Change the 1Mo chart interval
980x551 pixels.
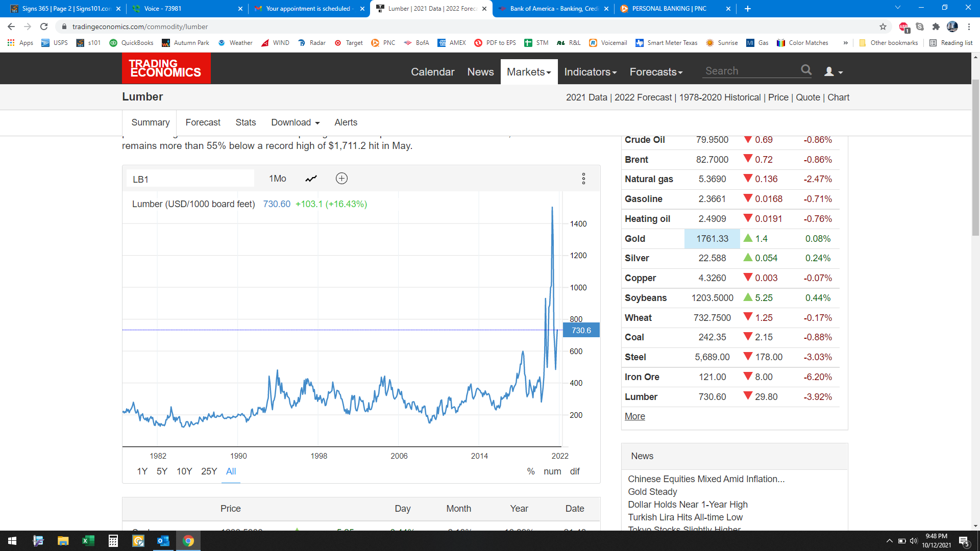[278, 179]
